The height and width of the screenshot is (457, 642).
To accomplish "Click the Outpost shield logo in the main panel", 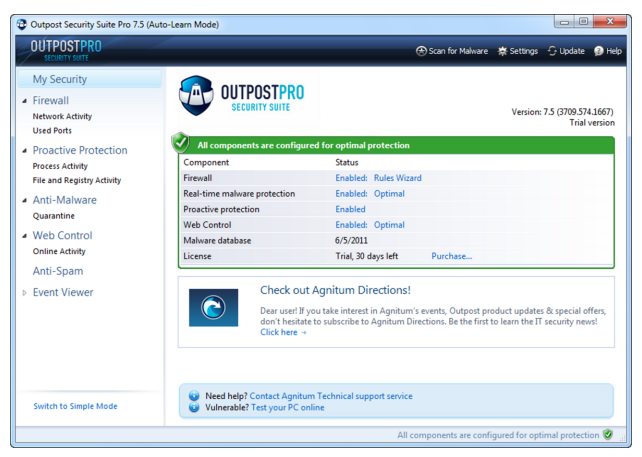I will click(x=196, y=95).
